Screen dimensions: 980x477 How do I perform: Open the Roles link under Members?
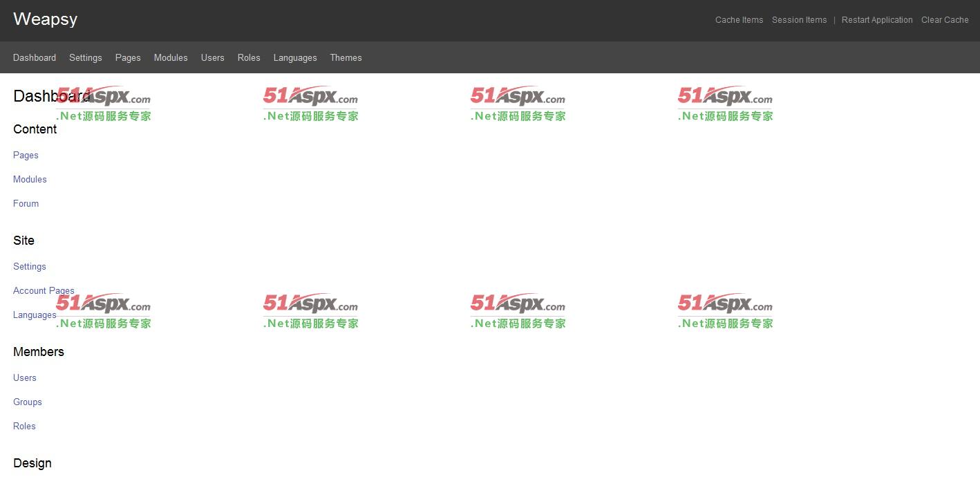[x=24, y=426]
